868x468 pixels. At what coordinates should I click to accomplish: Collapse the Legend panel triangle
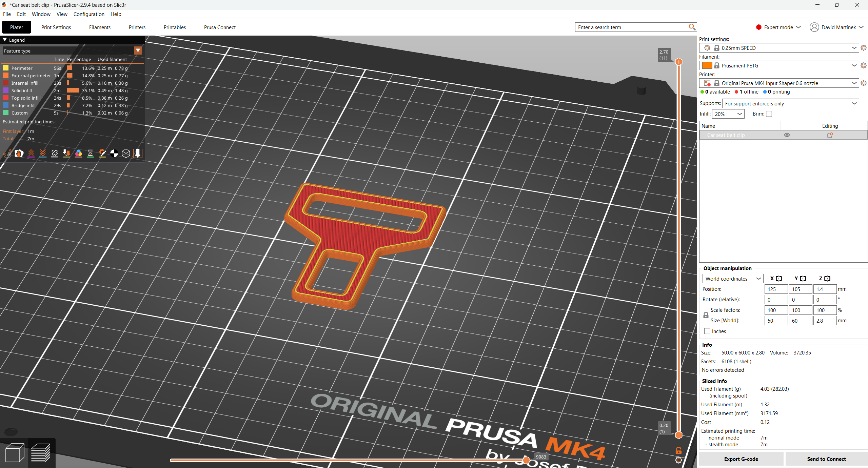[5, 40]
